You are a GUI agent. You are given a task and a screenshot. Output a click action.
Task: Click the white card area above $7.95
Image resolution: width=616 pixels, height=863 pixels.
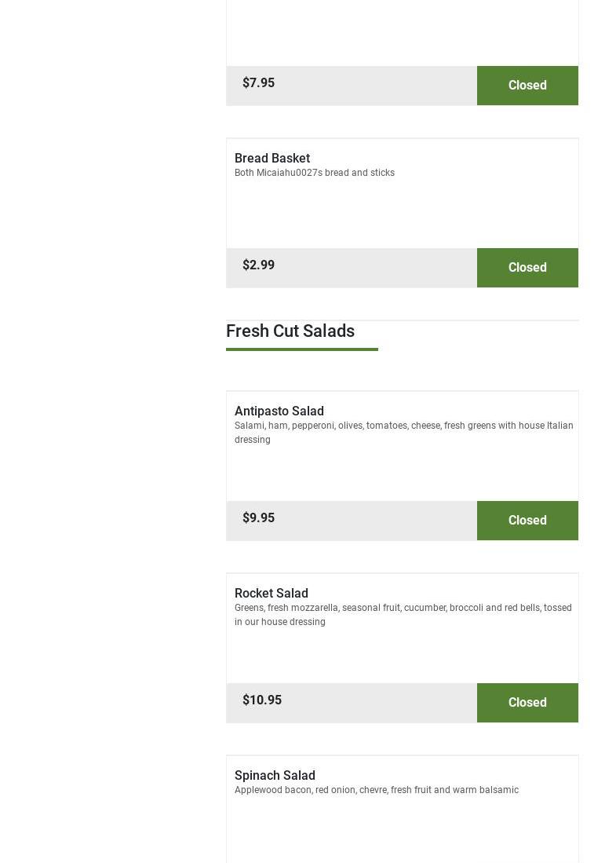click(x=402, y=31)
